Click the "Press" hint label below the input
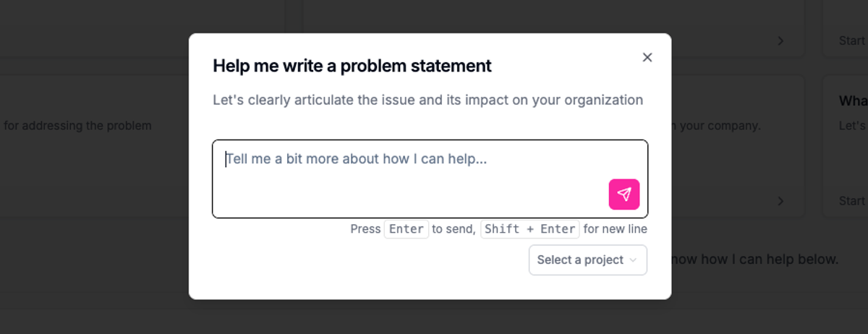 pos(365,229)
